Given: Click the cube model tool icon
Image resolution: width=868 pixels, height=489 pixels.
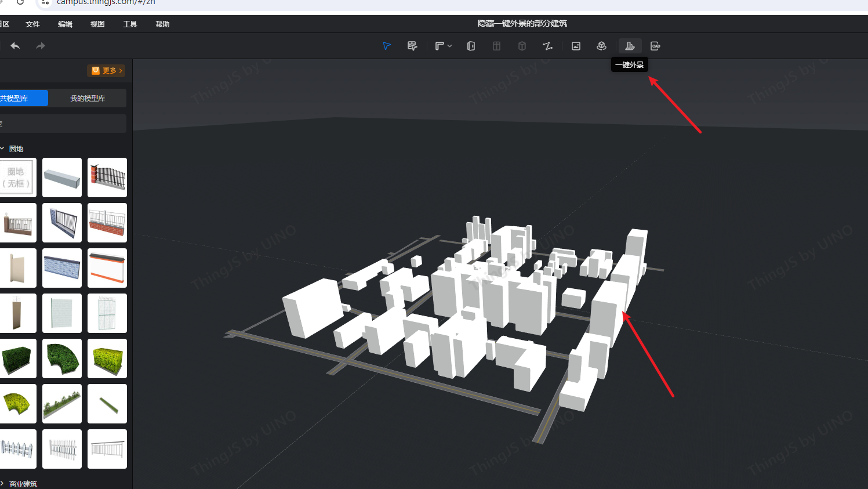Looking at the screenshot, I should point(522,46).
